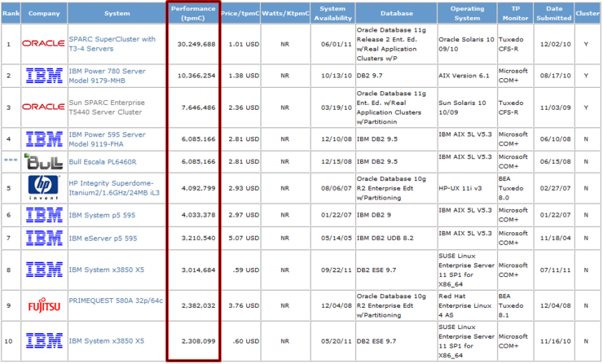Click the IBM logo beside IBM eServer p5 595
The height and width of the screenshot is (364, 603).
click(44, 238)
